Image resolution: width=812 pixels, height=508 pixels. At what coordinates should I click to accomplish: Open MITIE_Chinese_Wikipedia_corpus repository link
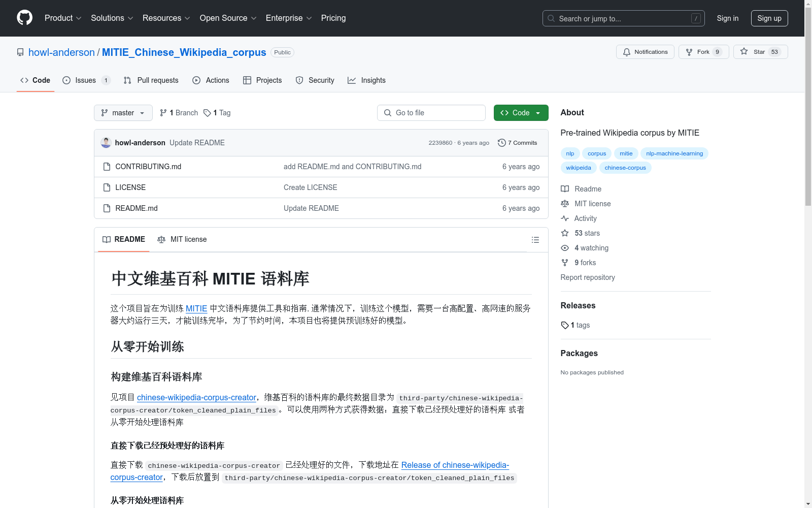click(184, 52)
